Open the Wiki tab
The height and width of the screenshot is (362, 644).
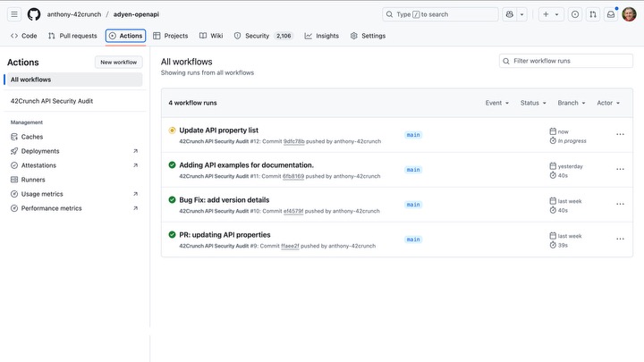coord(211,36)
